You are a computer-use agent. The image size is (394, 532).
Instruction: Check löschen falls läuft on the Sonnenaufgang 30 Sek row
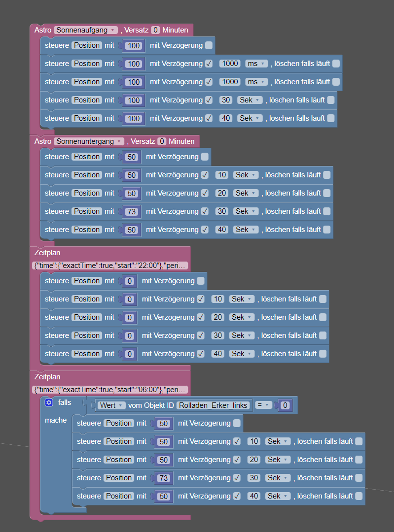[x=331, y=100]
